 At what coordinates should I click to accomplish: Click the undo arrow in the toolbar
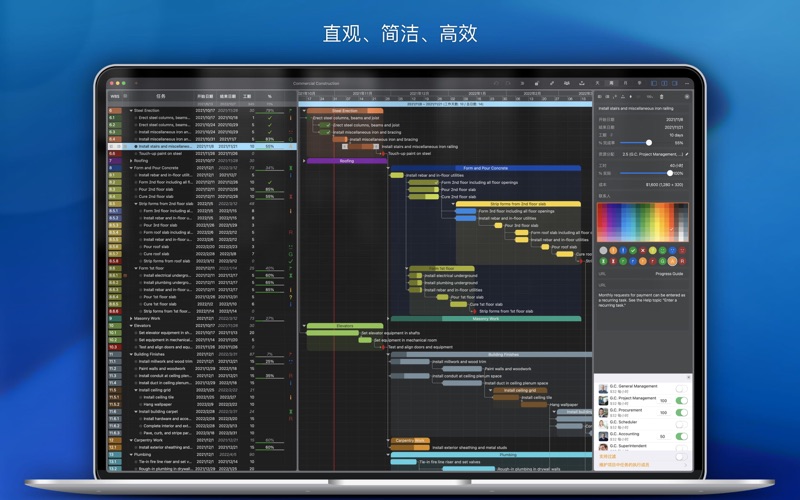[496, 83]
